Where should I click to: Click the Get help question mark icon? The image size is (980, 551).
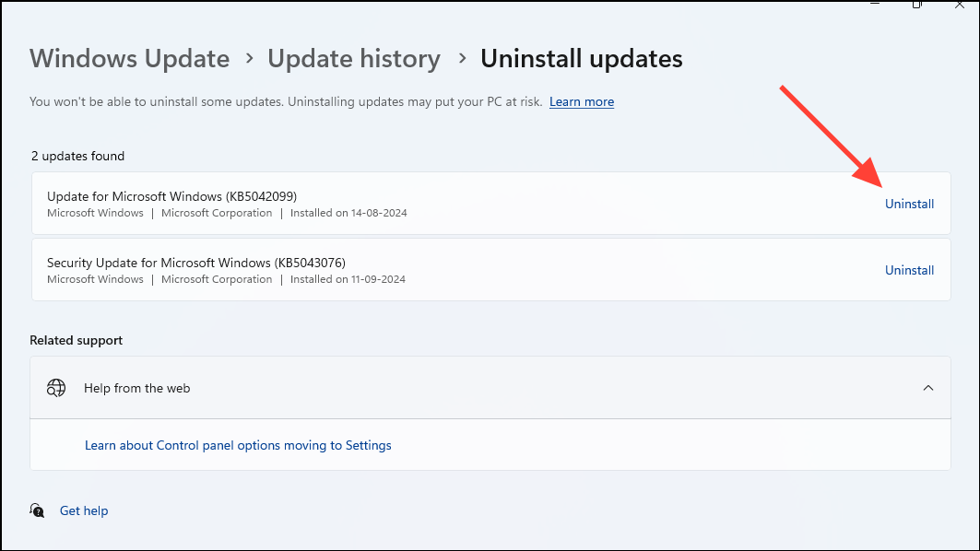37,510
